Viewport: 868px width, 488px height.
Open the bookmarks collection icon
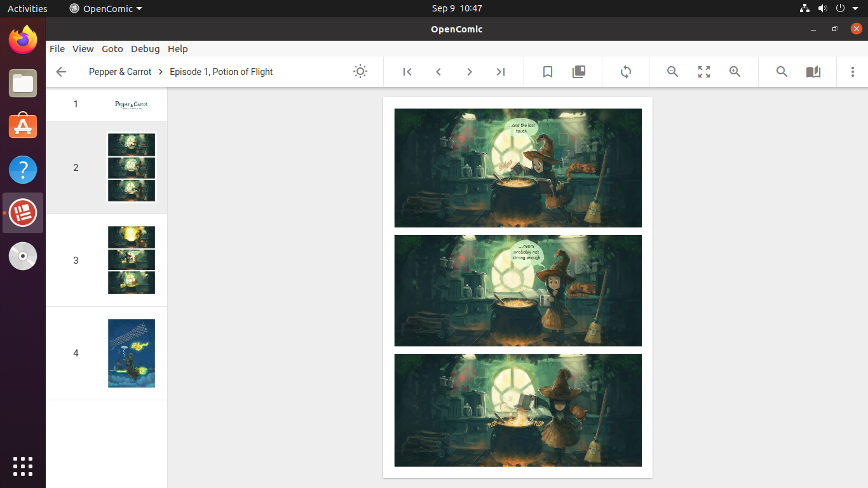[x=579, y=72]
